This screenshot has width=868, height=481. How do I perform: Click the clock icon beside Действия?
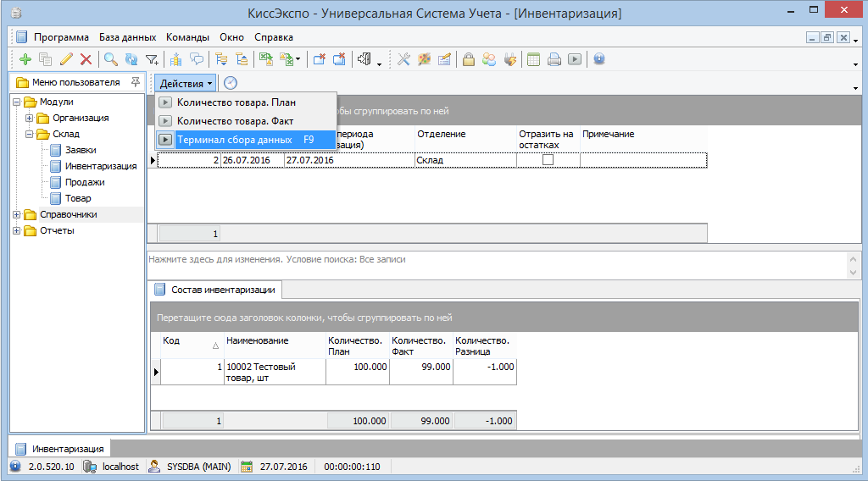[230, 83]
